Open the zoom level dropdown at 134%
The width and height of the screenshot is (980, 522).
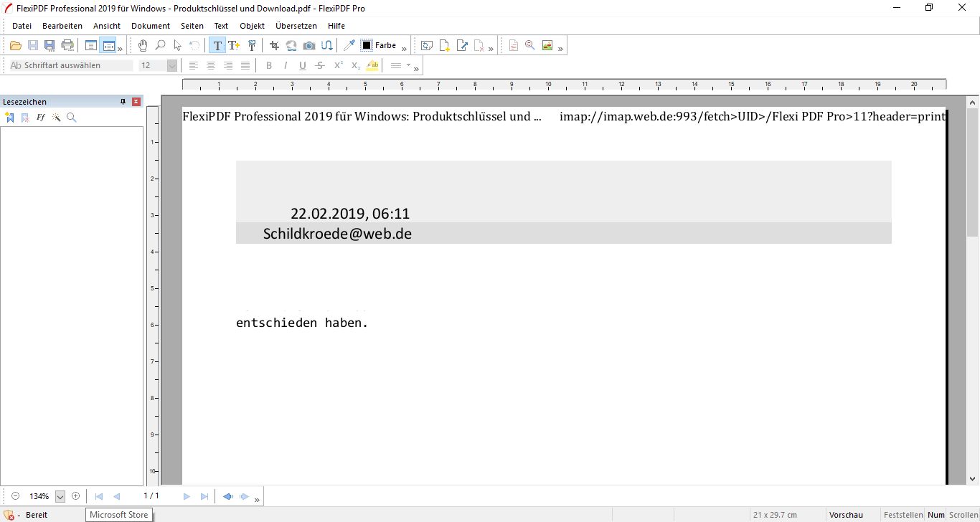click(x=60, y=496)
